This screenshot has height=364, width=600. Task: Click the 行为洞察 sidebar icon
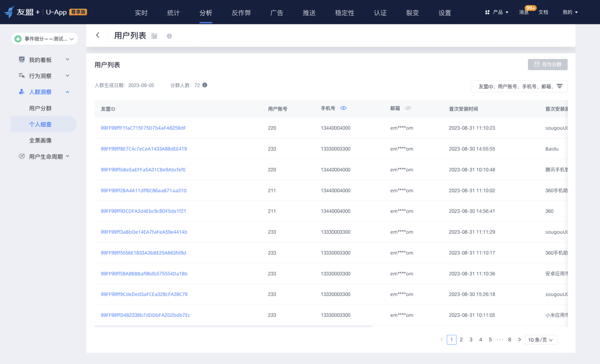point(22,76)
